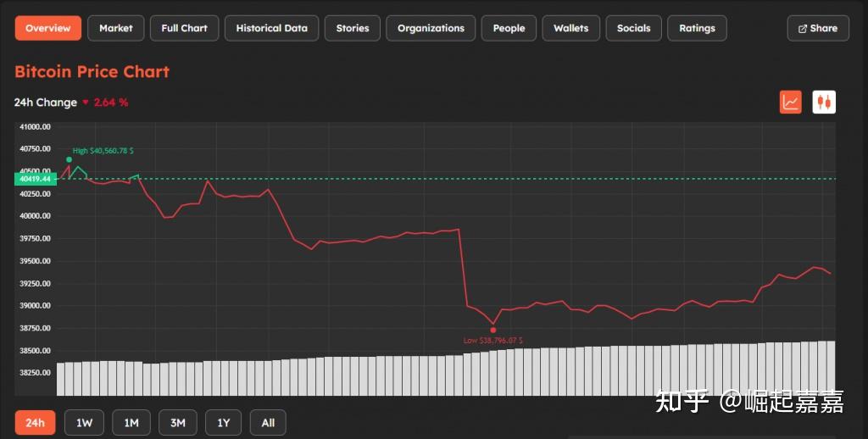Click the 39750.00 axis label
This screenshot has width=868, height=439.
pyautogui.click(x=35, y=239)
